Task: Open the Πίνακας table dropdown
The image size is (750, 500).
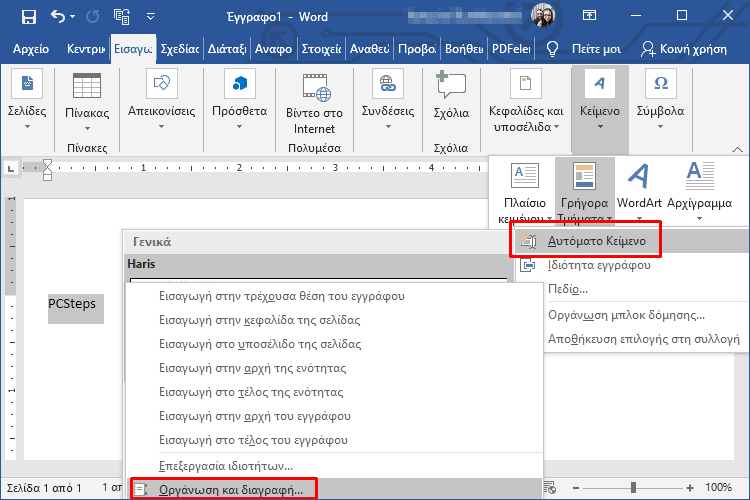Action: pos(87,101)
